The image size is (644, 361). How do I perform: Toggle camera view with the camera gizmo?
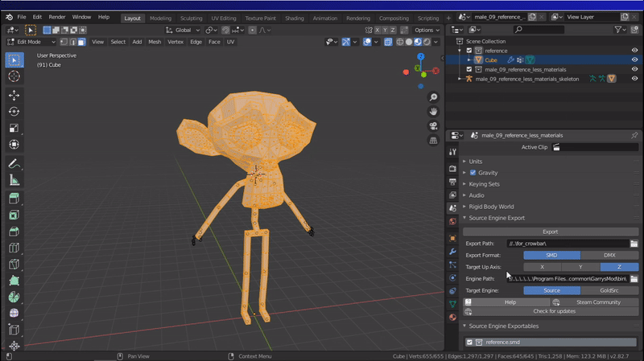[433, 125]
